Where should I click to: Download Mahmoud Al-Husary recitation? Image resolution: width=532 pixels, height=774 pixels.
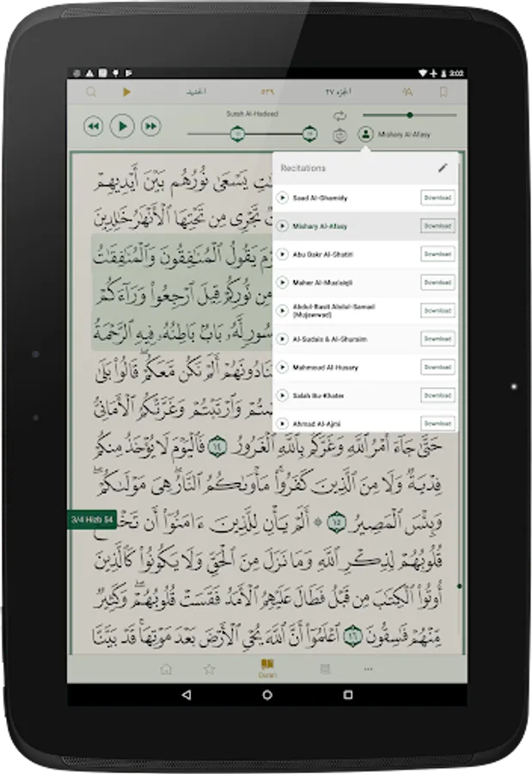point(437,366)
